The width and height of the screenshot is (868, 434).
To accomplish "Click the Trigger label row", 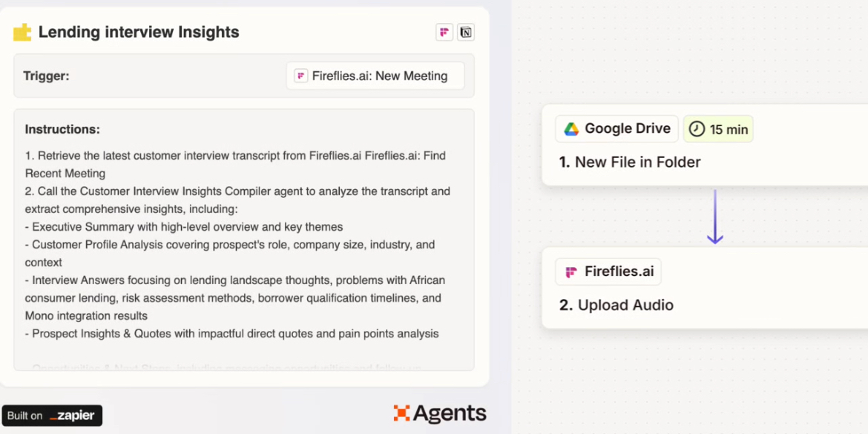I will point(47,76).
